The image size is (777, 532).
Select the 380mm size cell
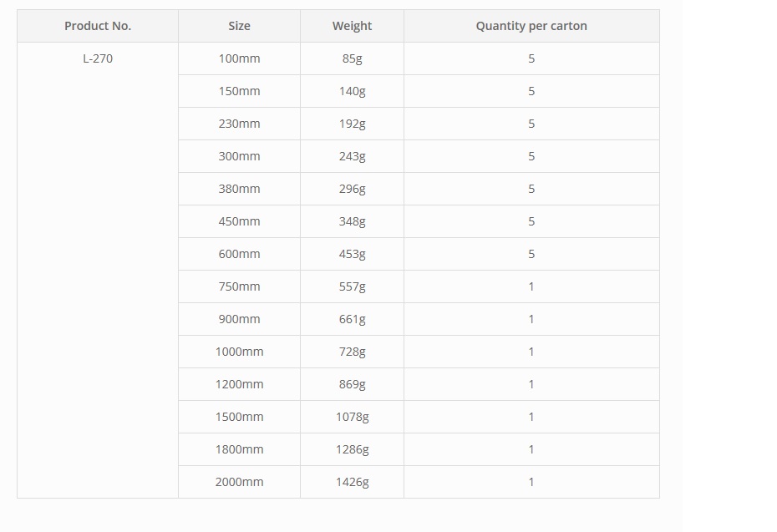pos(239,189)
